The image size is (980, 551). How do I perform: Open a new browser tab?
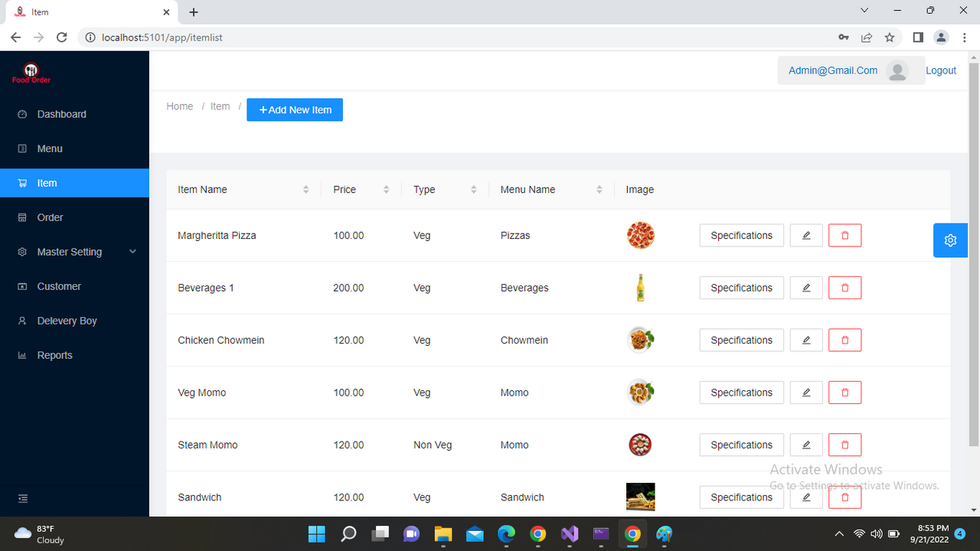tap(194, 12)
